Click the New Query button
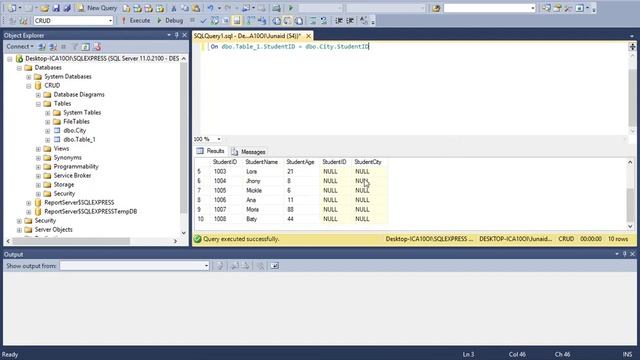The height and width of the screenshot is (360, 640). click(97, 8)
